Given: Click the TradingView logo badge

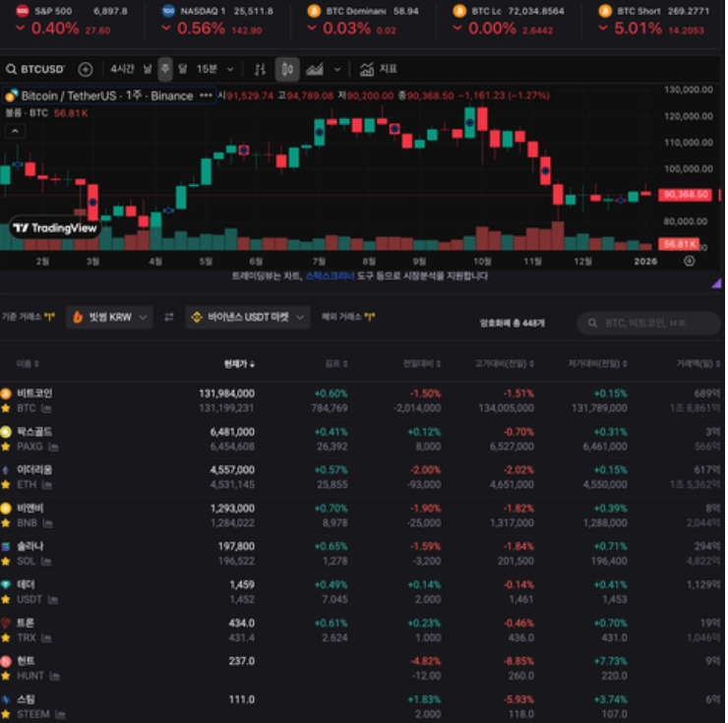Looking at the screenshot, I should click(x=55, y=227).
